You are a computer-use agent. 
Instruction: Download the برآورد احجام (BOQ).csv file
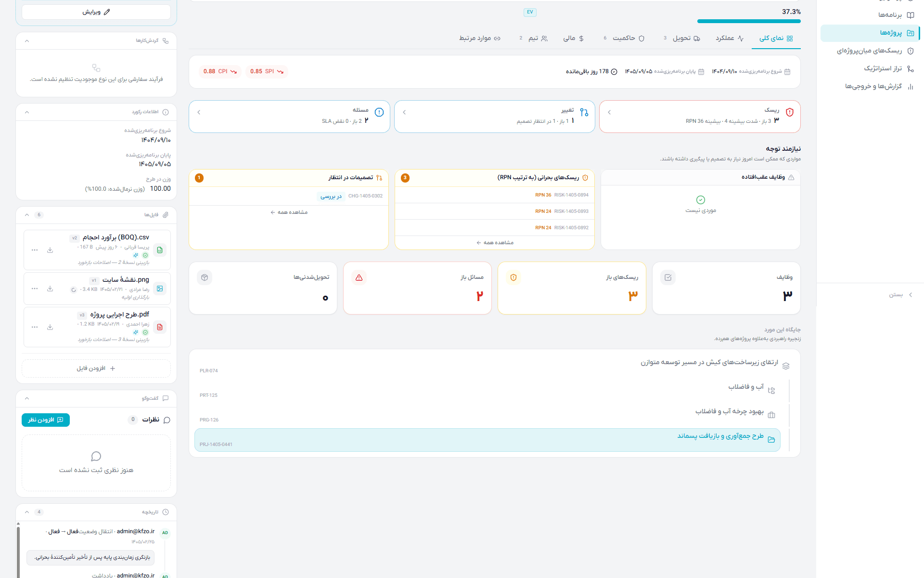50,250
